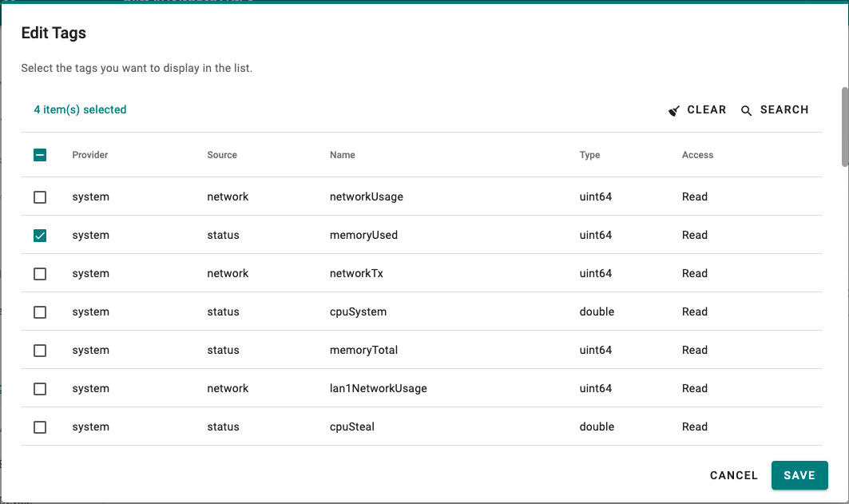Viewport: 849px width, 504px height.
Task: Check the lan1NetworkUsage row checkbox
Action: click(40, 389)
